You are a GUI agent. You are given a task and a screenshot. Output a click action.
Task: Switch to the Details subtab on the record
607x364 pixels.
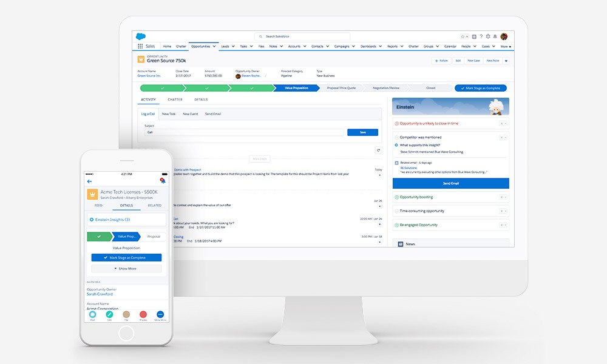[201, 99]
